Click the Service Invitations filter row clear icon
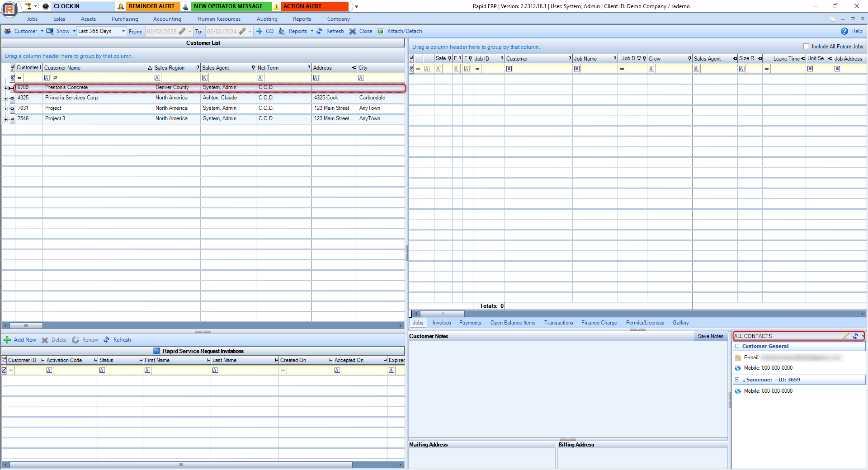The width and height of the screenshot is (868, 470). (x=4, y=370)
